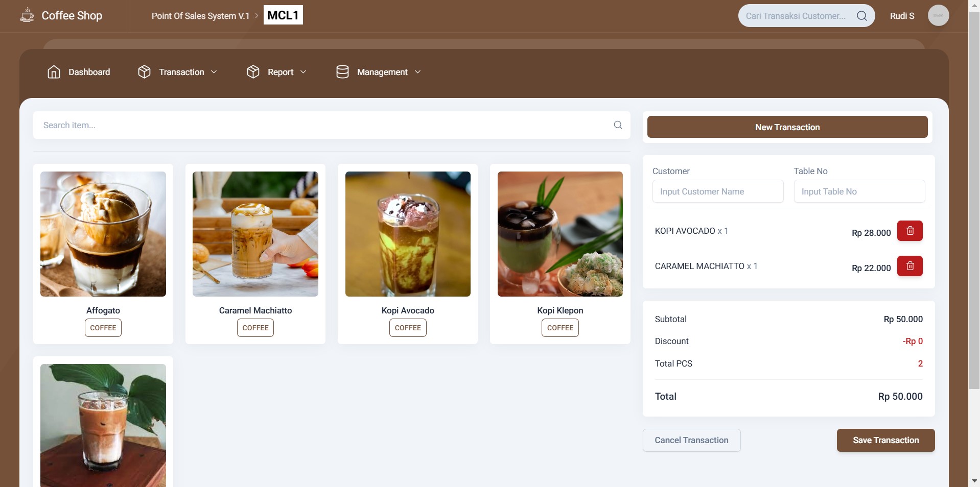Click the Report box icon
980x487 pixels.
253,72
